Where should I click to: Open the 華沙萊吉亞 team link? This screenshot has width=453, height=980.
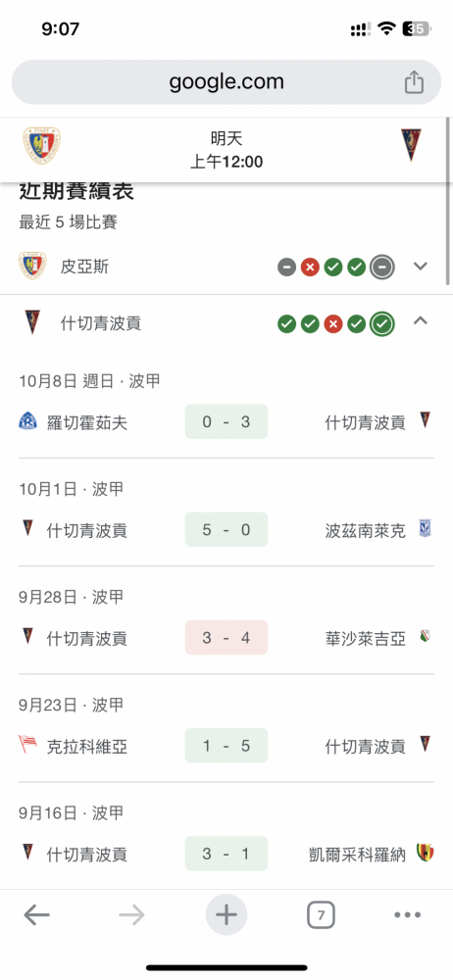(x=366, y=638)
